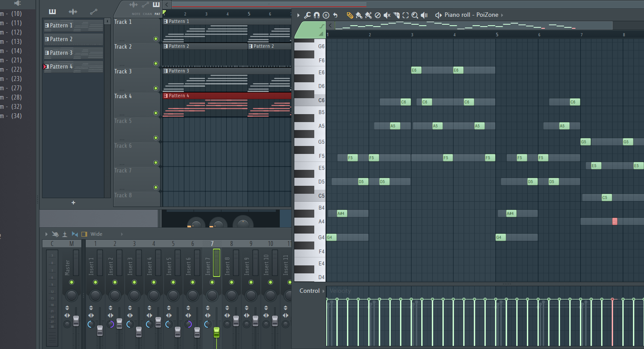
Task: Toggle the piano roll snap magnet icon
Action: [x=316, y=15]
